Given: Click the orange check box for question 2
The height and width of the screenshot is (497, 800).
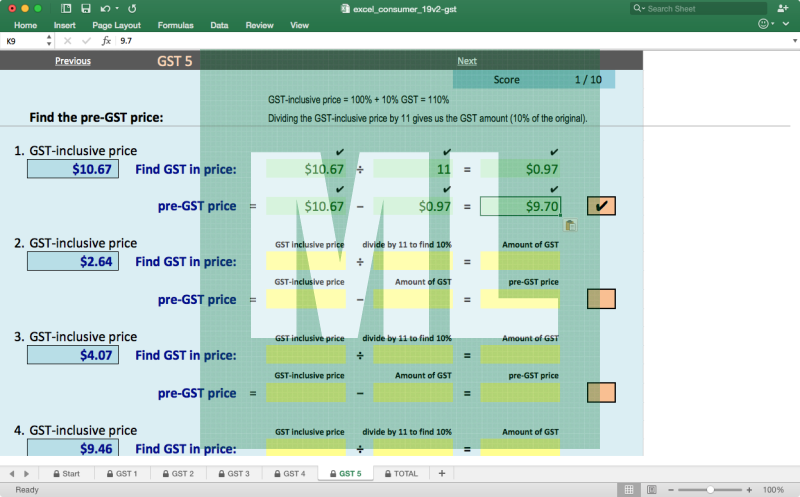Looking at the screenshot, I should (601, 299).
